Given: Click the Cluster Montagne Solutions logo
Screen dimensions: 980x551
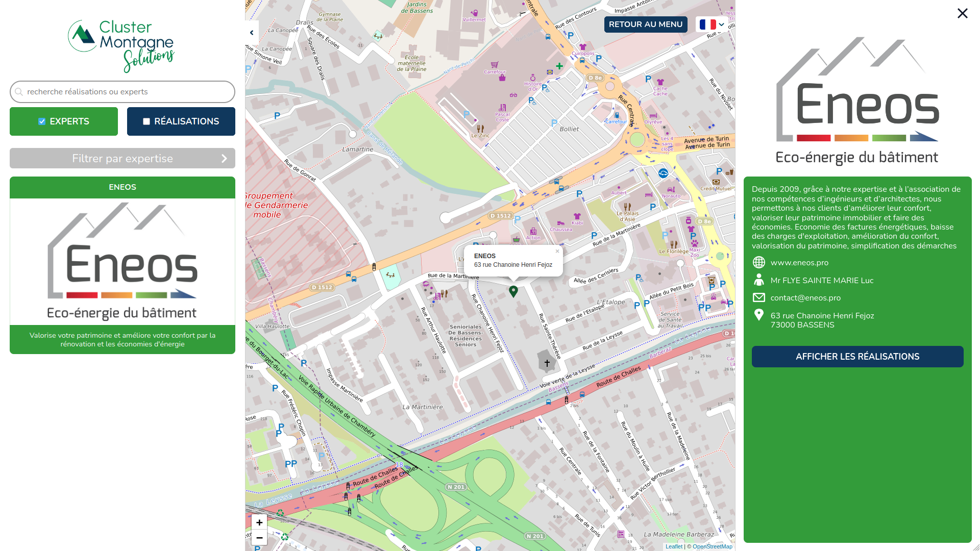Looking at the screenshot, I should (x=122, y=45).
